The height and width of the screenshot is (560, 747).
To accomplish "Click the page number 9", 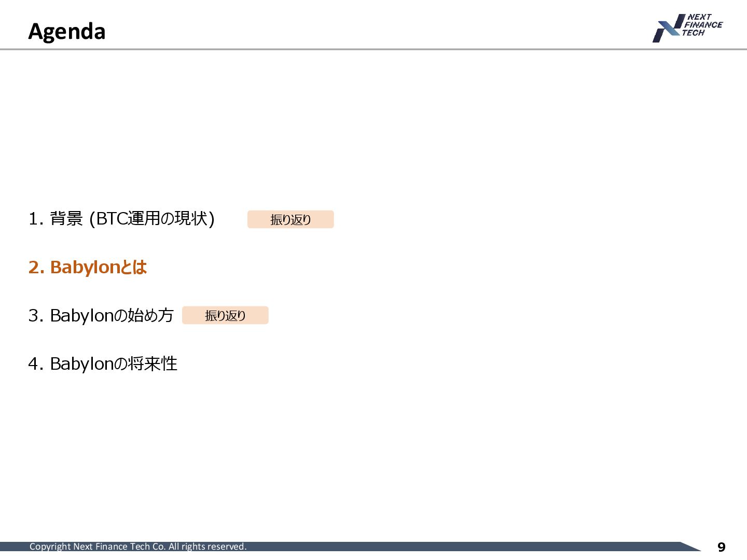I will [x=721, y=547].
